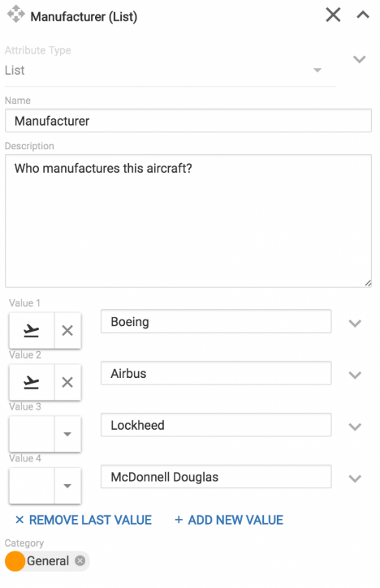Collapse the Manufacturer attribute panel with the up chevron
Screen dimensions: 380x588
[363, 15]
